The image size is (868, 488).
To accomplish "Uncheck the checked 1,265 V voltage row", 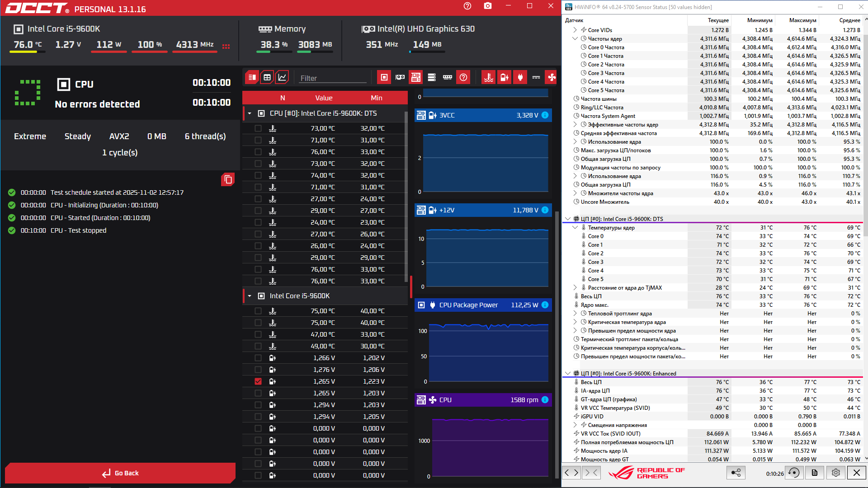I will [x=258, y=381].
